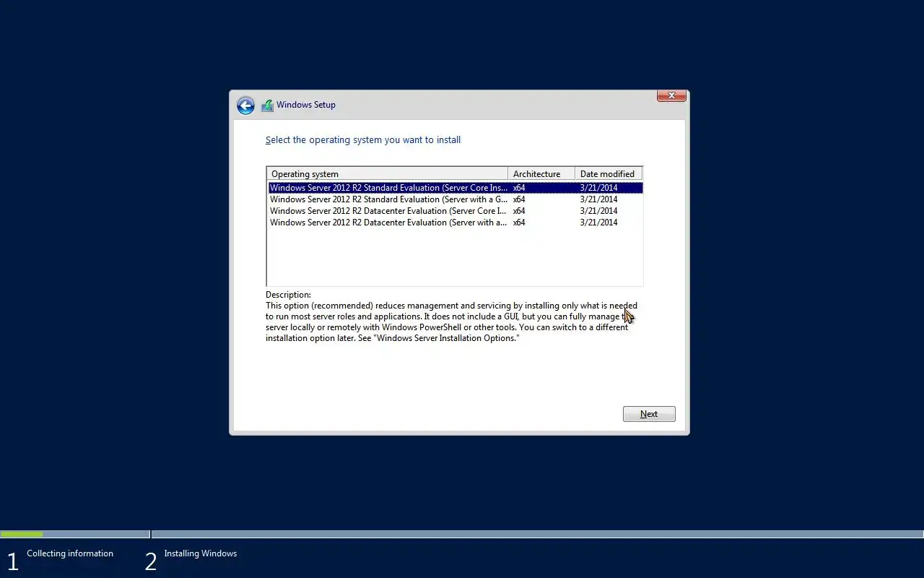
Task: Select Datacenter Evaluation (Server with a GUI) row
Action: click(455, 223)
